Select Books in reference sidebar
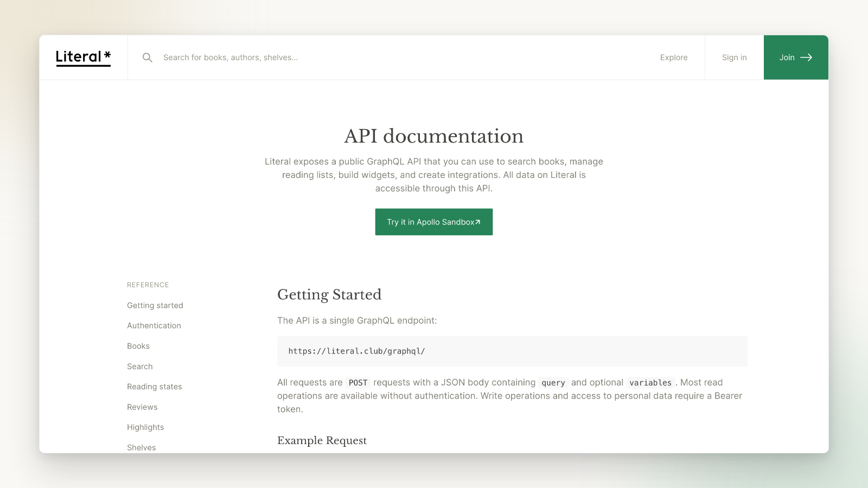 [x=138, y=346]
